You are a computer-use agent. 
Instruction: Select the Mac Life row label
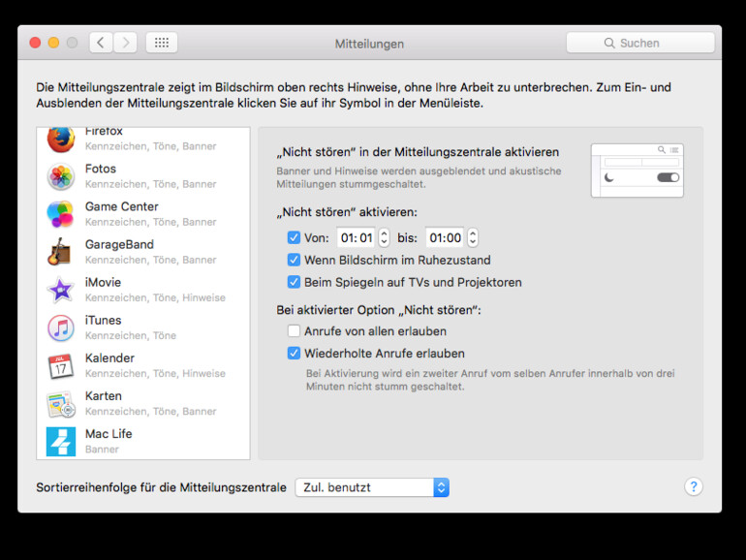click(x=109, y=434)
